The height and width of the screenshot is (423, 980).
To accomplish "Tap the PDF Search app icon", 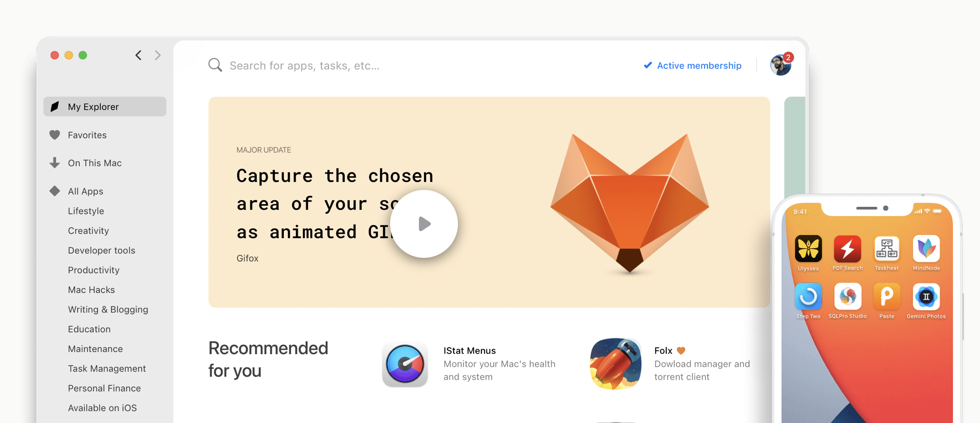I will (x=847, y=249).
